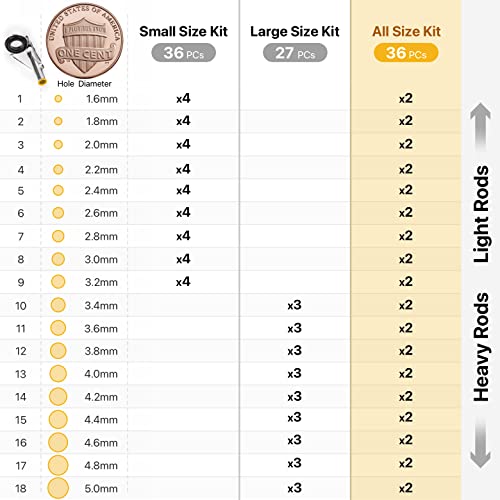Select the Small Size Kit heading
This screenshot has width=500, height=500.
tap(183, 32)
